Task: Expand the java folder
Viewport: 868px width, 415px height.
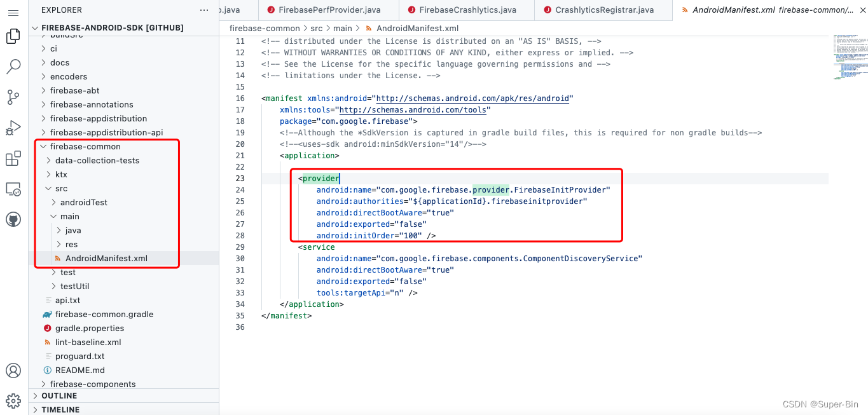Action: click(124, 230)
